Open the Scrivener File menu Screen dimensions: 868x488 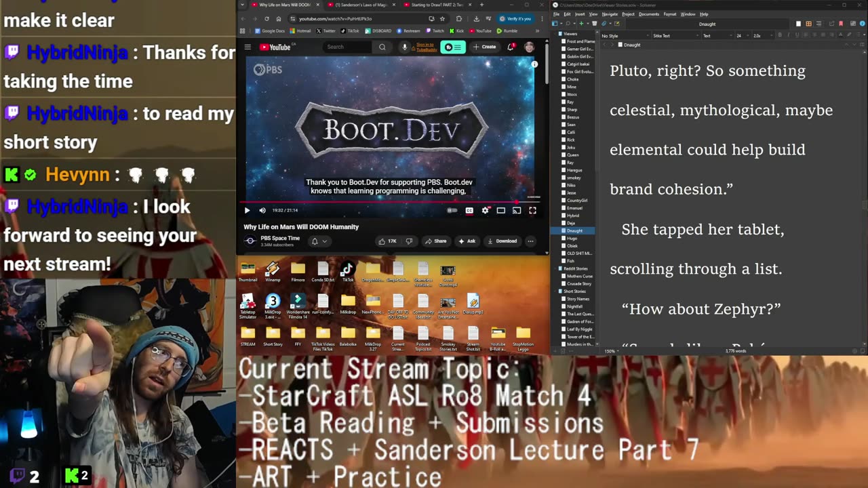click(556, 14)
